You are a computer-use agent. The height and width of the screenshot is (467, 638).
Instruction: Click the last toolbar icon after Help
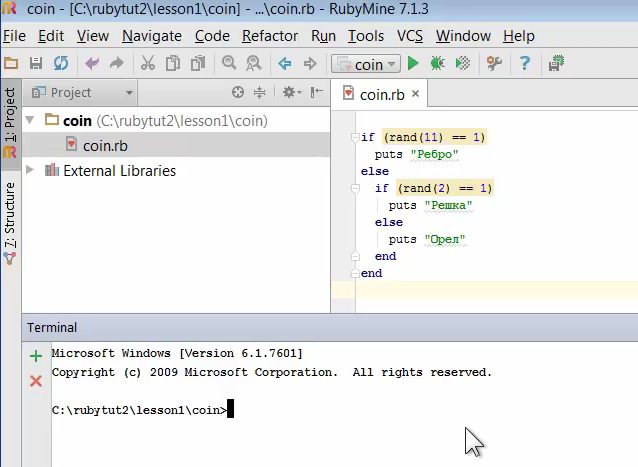(x=556, y=63)
